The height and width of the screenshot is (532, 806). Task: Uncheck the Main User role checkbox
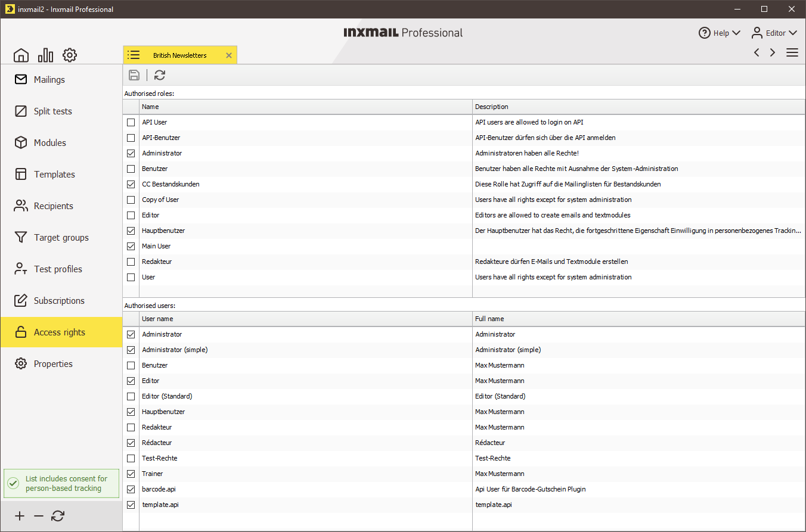coord(131,246)
